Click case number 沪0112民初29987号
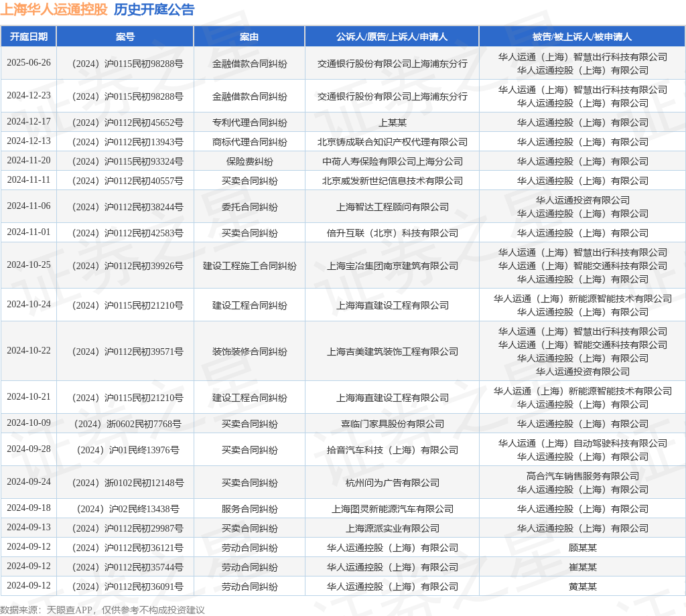 click(x=128, y=528)
